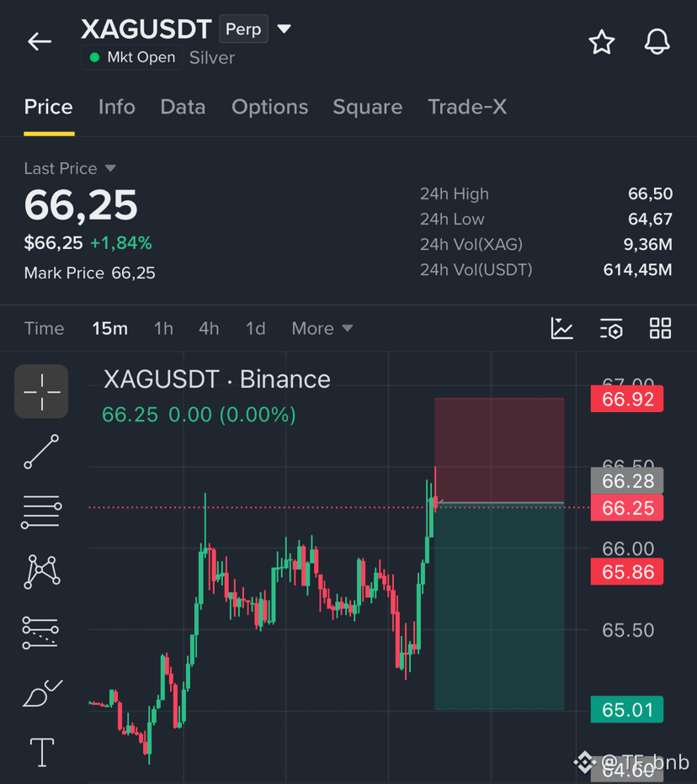
Task: Open the Trade-X tab
Action: point(467,107)
